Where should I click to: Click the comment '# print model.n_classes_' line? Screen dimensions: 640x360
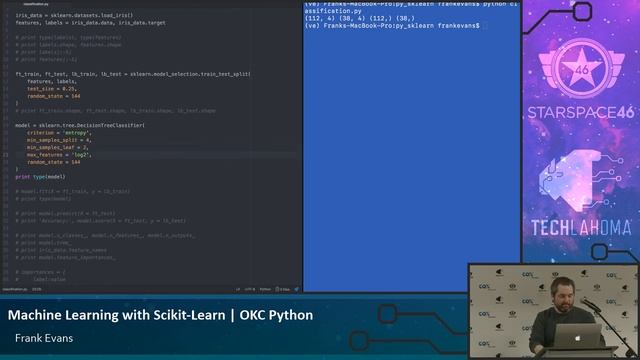[x=105, y=236]
